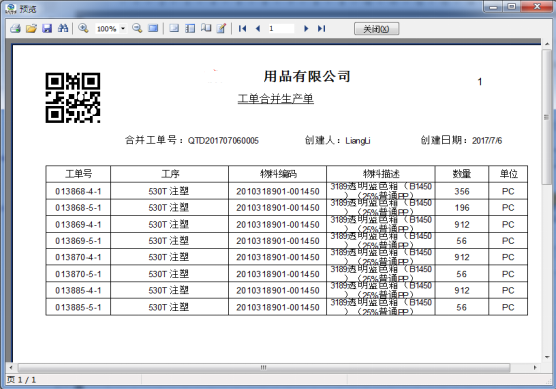Open the 100% zoom dropdown
This screenshot has width=556, height=389.
(123, 28)
